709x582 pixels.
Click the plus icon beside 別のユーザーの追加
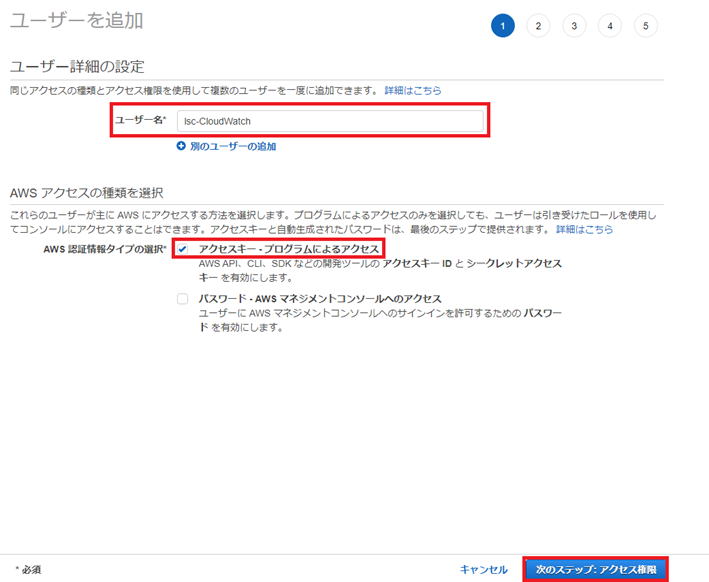(x=181, y=146)
